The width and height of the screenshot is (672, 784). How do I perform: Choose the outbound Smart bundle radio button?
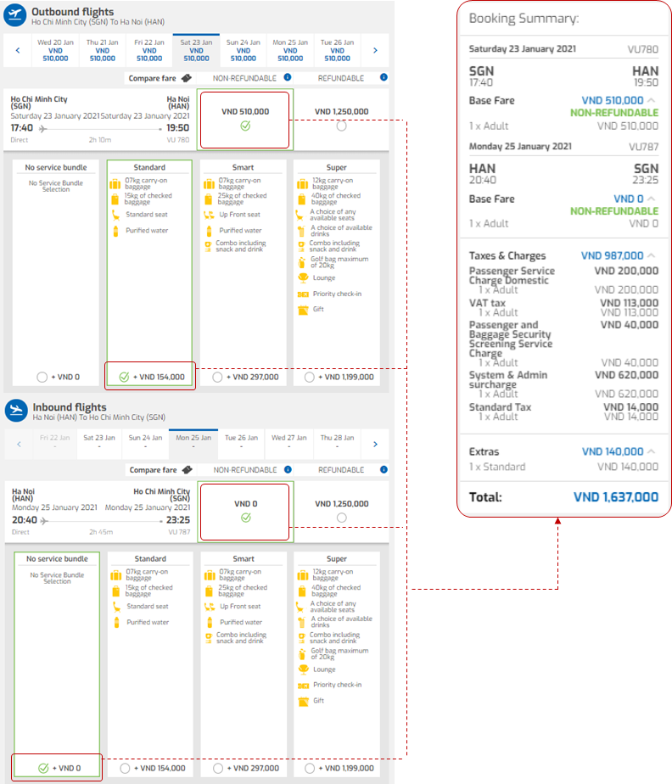pyautogui.click(x=217, y=377)
